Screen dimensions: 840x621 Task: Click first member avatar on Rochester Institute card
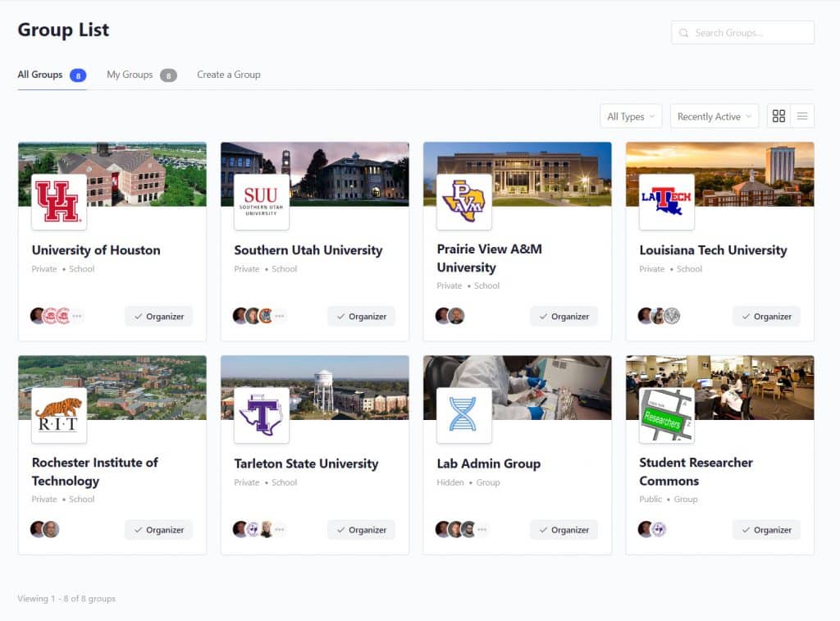[38, 529]
